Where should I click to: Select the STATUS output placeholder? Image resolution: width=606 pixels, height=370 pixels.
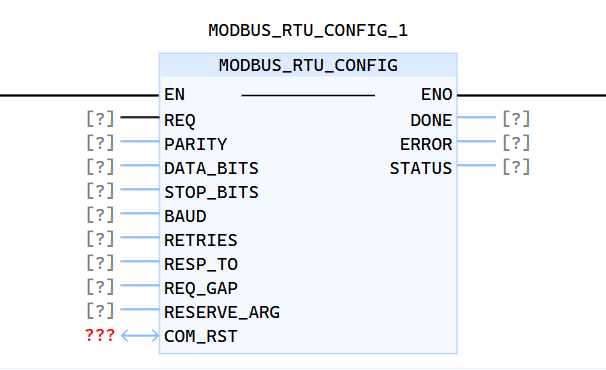pos(516,167)
